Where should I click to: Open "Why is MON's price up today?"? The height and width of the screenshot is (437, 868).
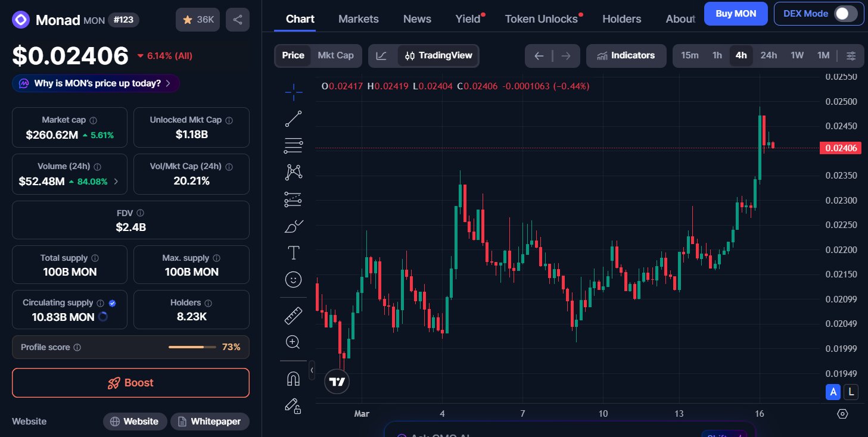[x=96, y=83]
